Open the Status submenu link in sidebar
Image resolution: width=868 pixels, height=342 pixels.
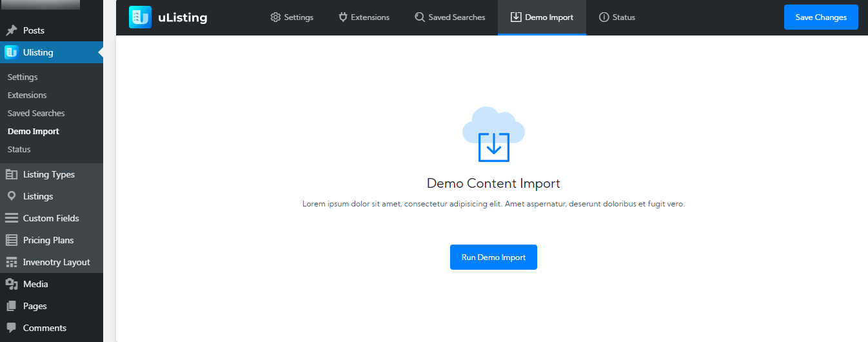click(x=19, y=149)
